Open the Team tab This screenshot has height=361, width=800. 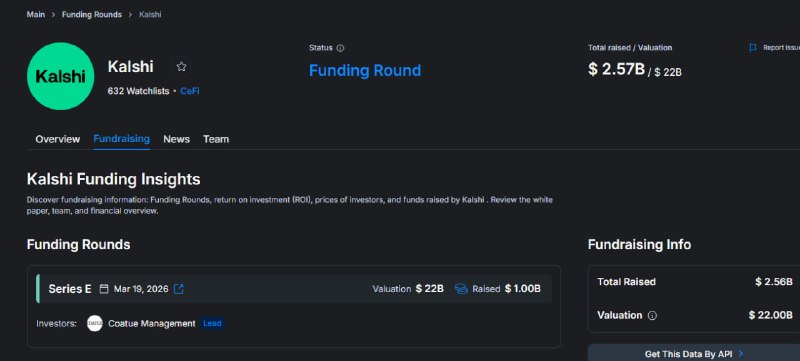pyautogui.click(x=216, y=139)
